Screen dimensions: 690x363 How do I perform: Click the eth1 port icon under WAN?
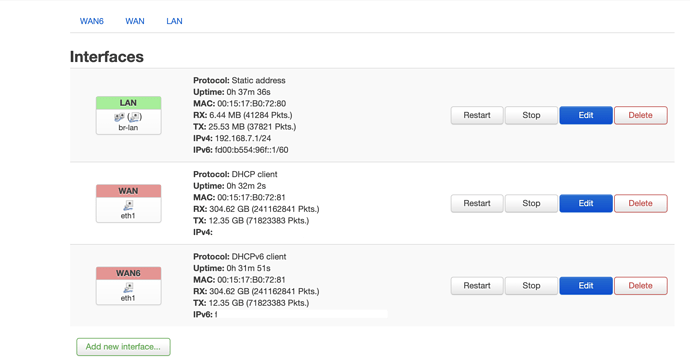point(128,205)
